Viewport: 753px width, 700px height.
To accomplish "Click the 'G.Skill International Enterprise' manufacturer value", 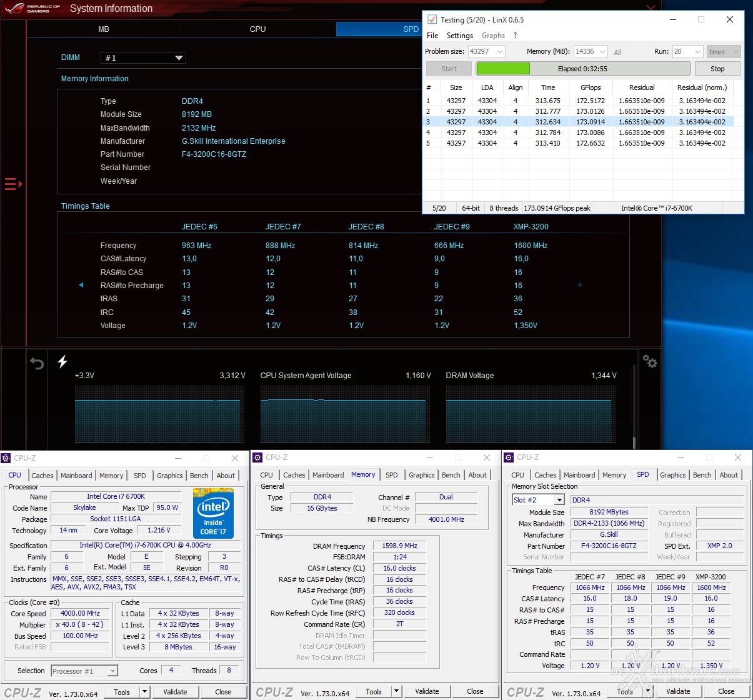I will [233, 141].
